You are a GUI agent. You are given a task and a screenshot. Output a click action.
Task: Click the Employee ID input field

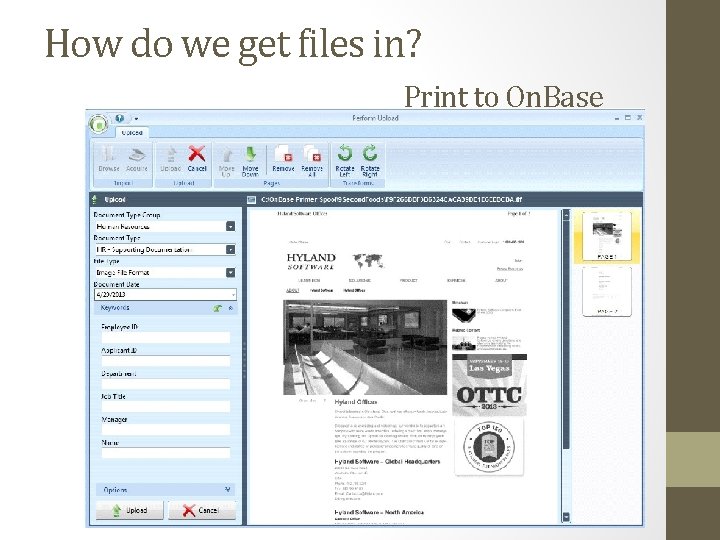point(165,338)
